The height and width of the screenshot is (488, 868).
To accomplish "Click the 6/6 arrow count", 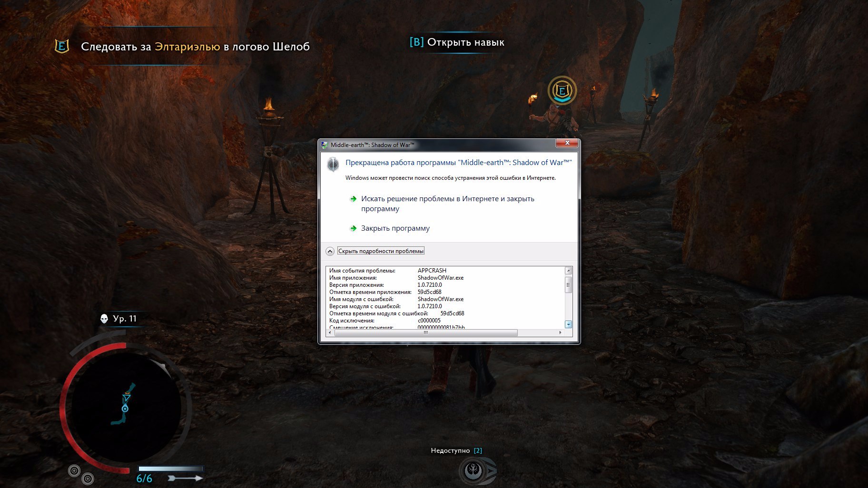I will click(x=144, y=478).
